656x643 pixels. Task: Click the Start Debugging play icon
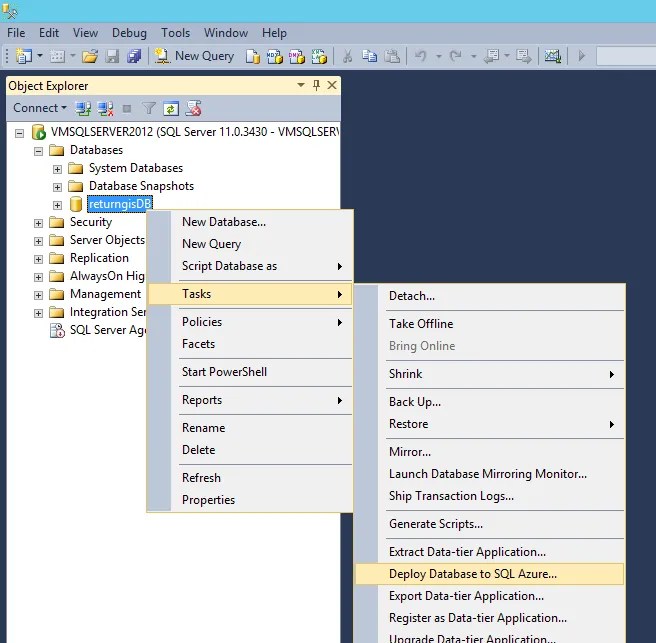tap(582, 56)
